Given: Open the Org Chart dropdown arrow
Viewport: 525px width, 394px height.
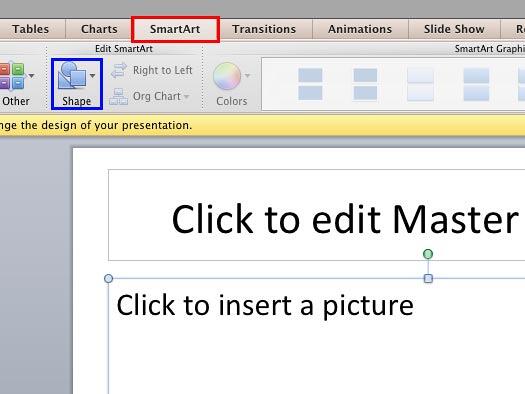Looking at the screenshot, I should tap(186, 97).
